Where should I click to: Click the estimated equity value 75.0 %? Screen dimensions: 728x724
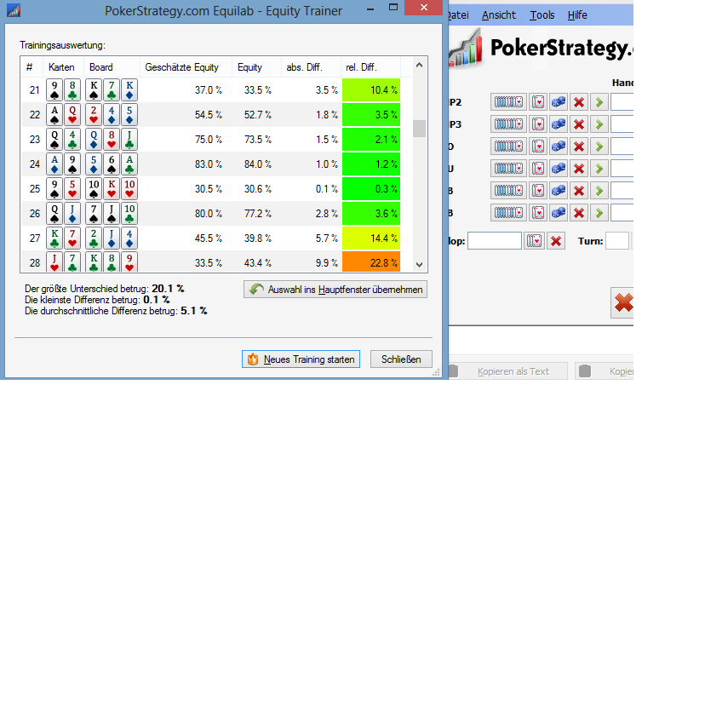pyautogui.click(x=208, y=140)
